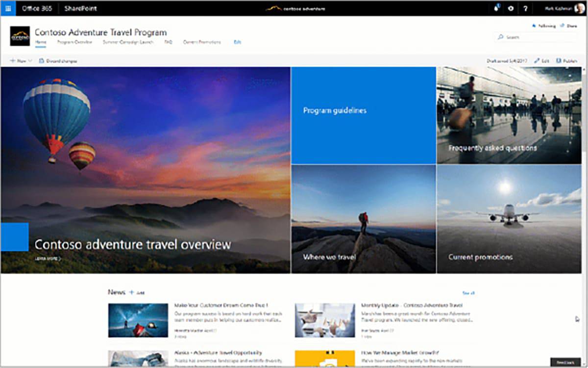The height and width of the screenshot is (368, 588).
Task: Click the Edit pencil icon in command bar
Action: click(x=537, y=61)
